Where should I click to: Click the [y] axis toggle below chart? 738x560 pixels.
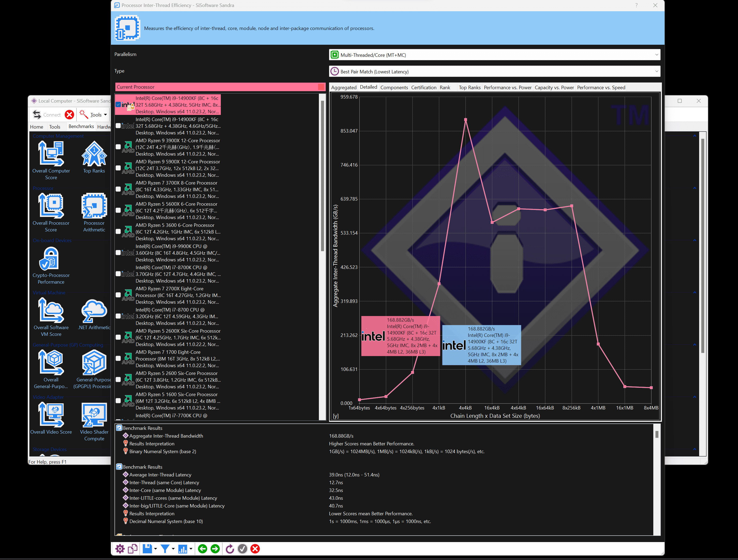pos(336,416)
